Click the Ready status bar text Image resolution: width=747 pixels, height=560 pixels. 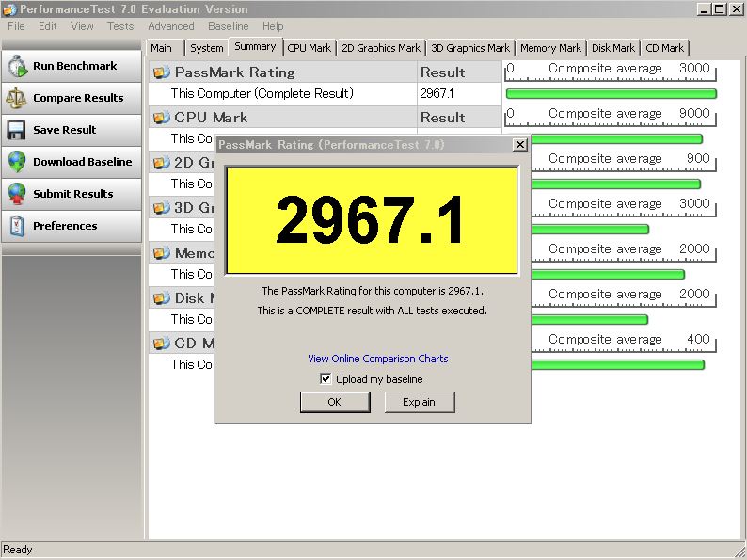[x=18, y=550]
